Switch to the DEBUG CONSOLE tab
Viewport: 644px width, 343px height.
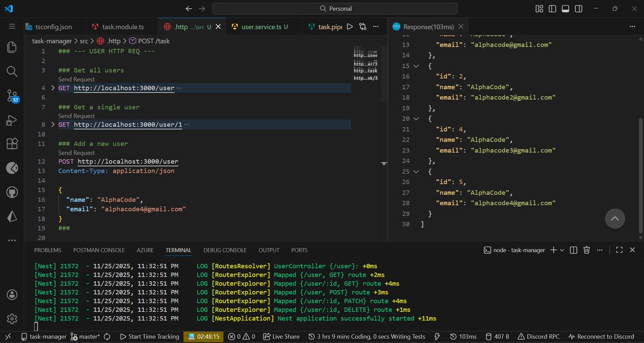tap(225, 250)
